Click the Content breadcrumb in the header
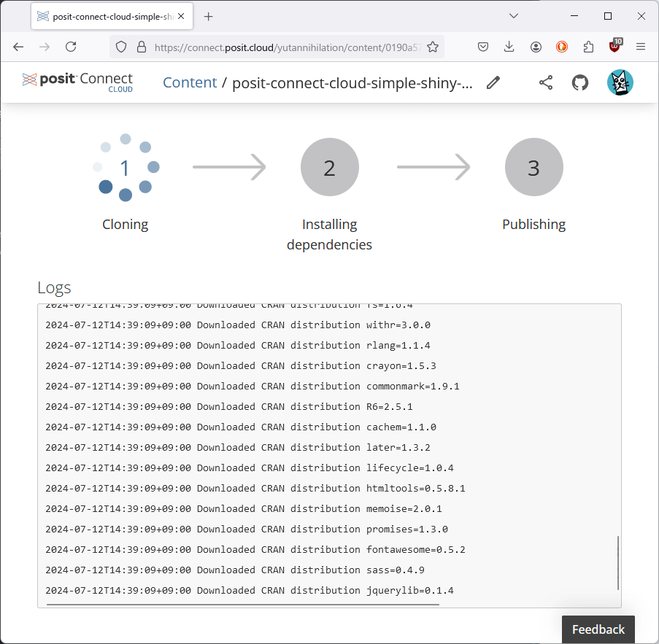 [x=190, y=82]
